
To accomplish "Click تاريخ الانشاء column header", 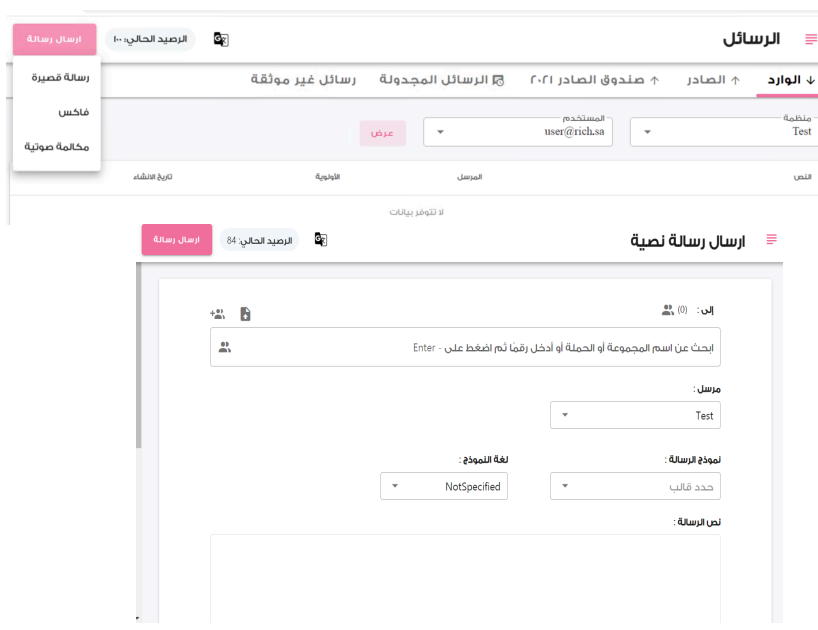I will click(x=153, y=177).
